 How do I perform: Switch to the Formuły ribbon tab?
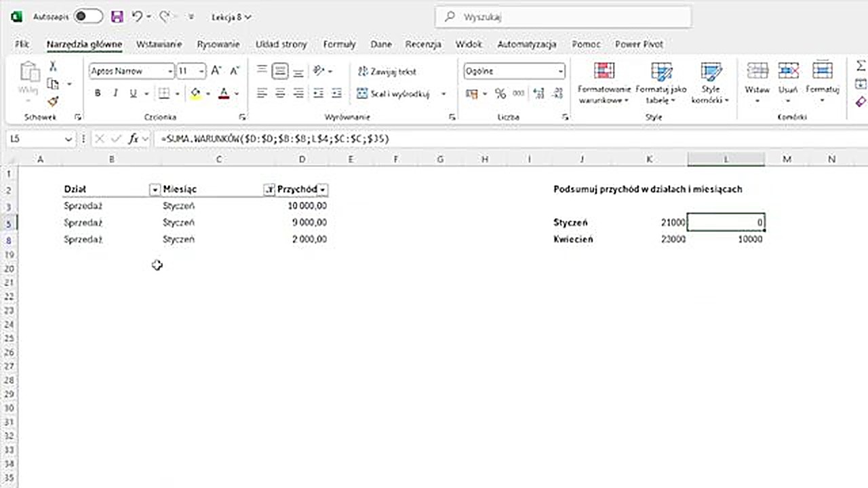click(339, 44)
